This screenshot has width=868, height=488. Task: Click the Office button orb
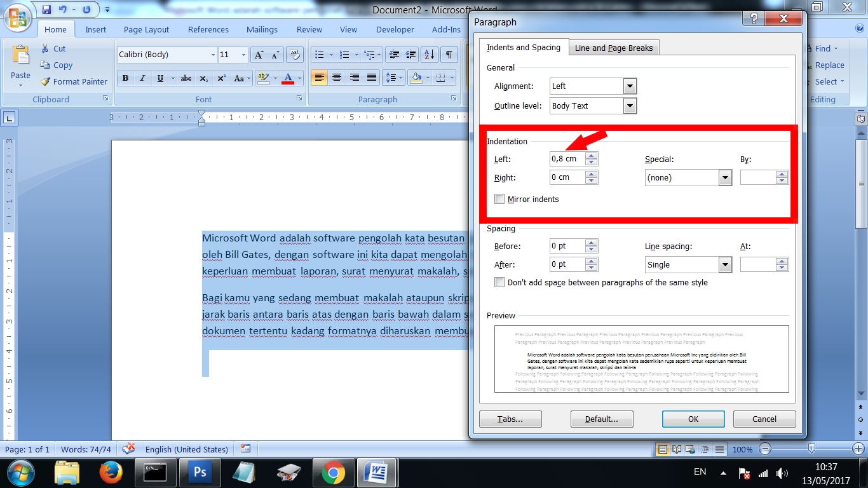coord(18,17)
